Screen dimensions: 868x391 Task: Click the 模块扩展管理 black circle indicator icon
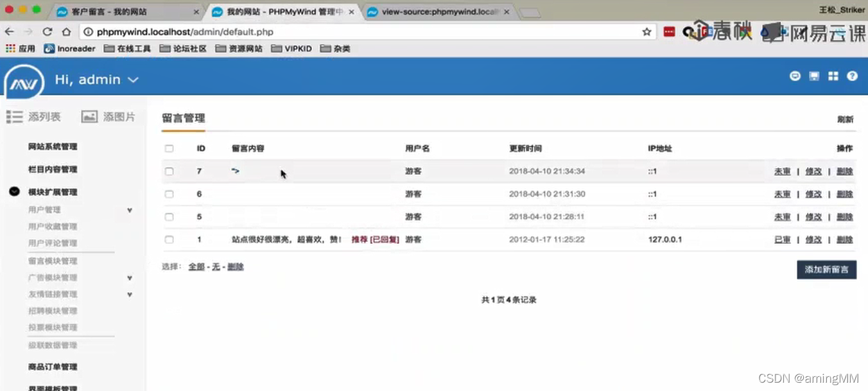pyautogui.click(x=13, y=191)
